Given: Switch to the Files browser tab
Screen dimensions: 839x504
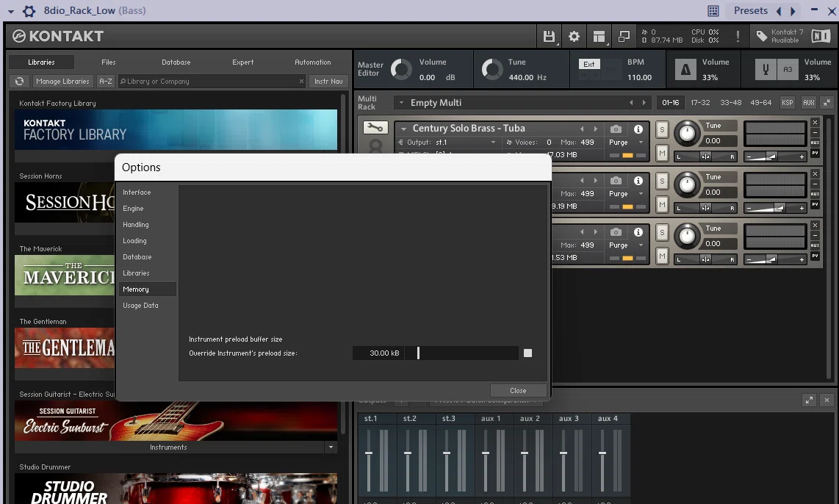Looking at the screenshot, I should pos(108,62).
